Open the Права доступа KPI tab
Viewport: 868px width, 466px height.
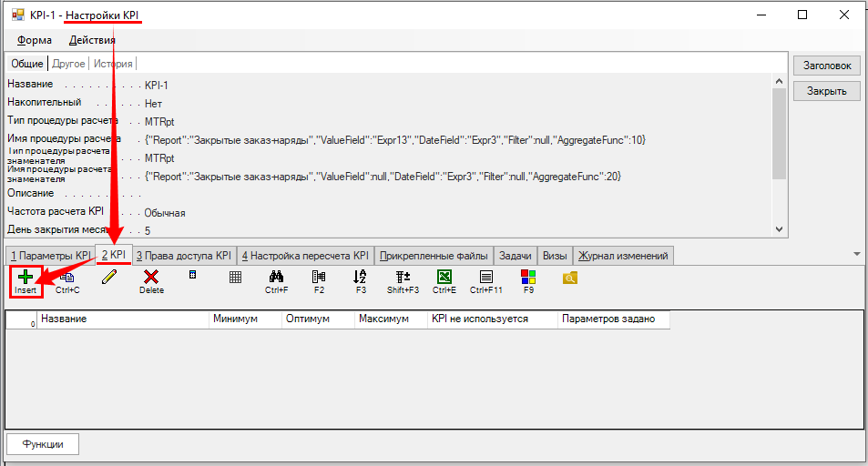[185, 256]
